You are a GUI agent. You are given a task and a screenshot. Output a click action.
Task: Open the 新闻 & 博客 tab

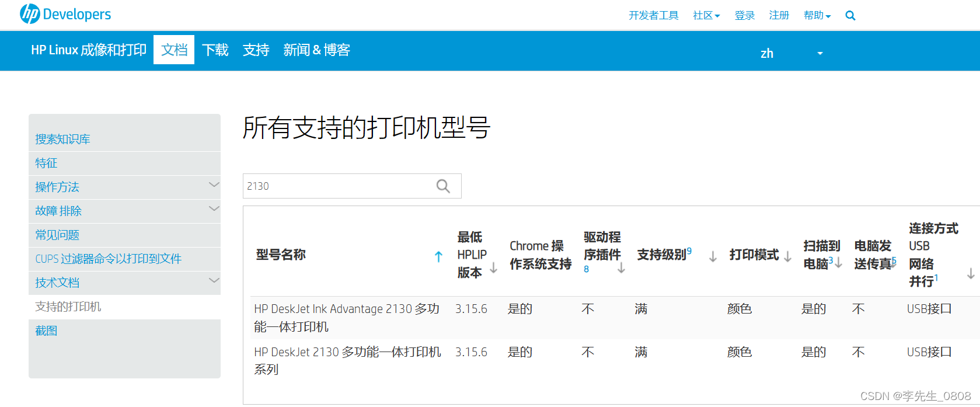tap(316, 50)
